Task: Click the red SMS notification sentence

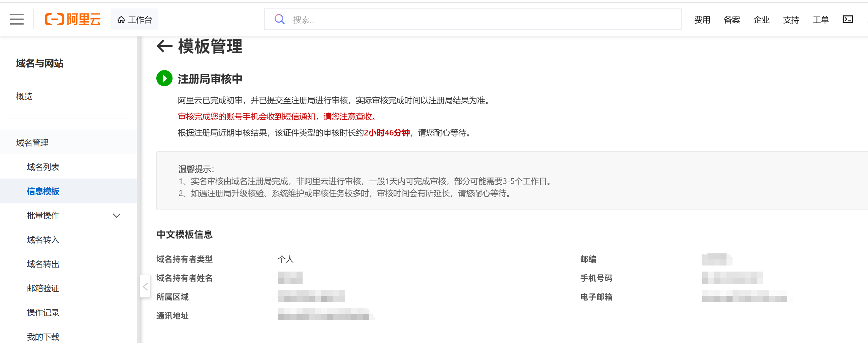Action: [x=278, y=116]
